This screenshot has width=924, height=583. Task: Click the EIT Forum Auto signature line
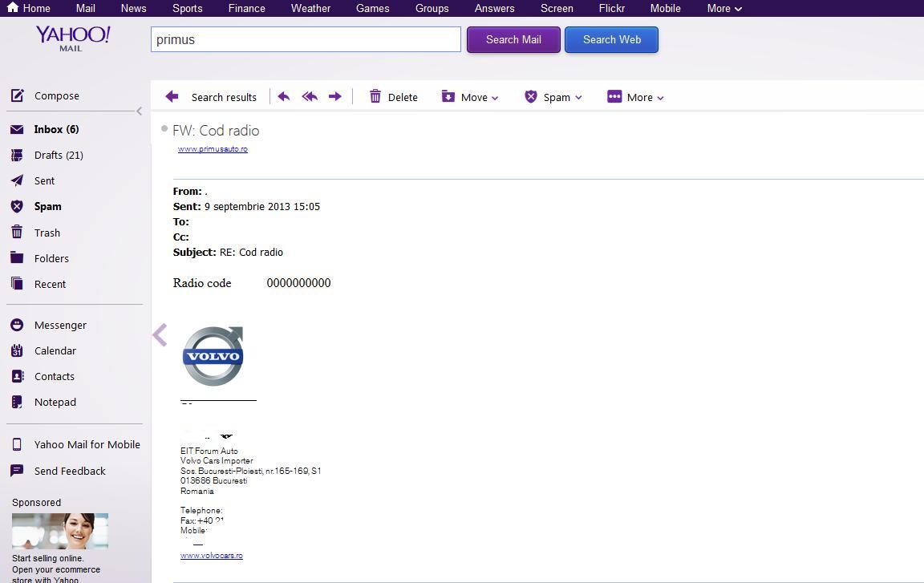pyautogui.click(x=209, y=451)
